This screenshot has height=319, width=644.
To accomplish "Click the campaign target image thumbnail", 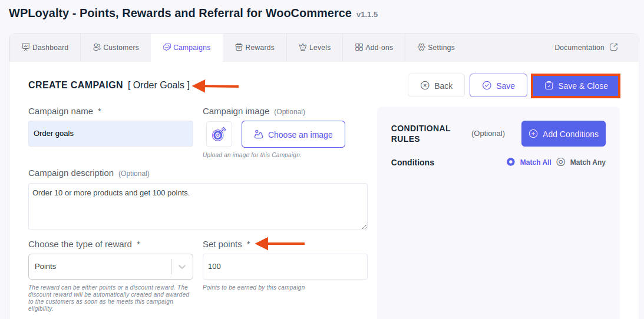I will (219, 134).
